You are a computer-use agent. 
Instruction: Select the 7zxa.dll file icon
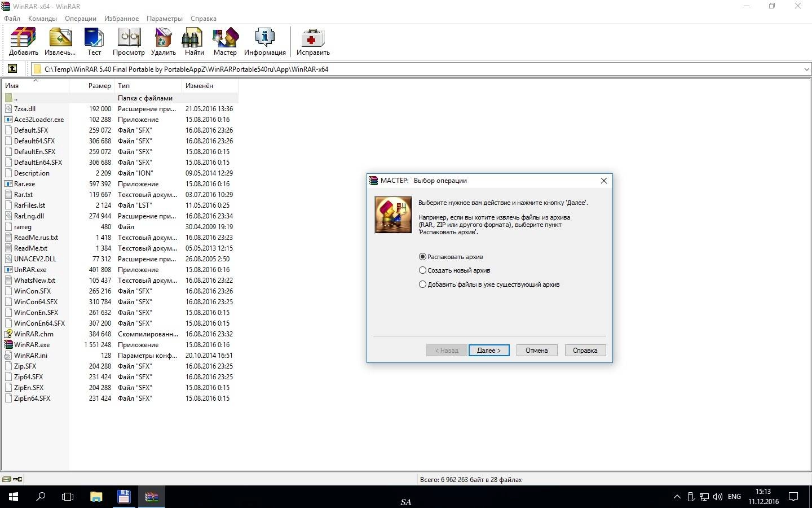point(8,108)
